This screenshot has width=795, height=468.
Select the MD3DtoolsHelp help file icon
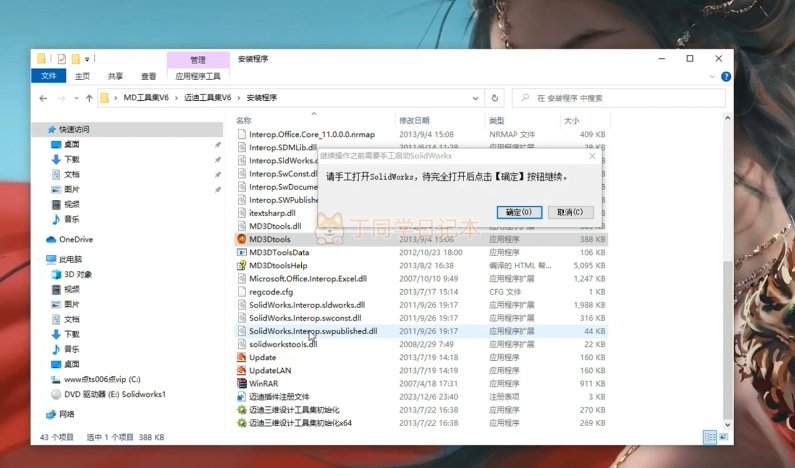pyautogui.click(x=241, y=266)
